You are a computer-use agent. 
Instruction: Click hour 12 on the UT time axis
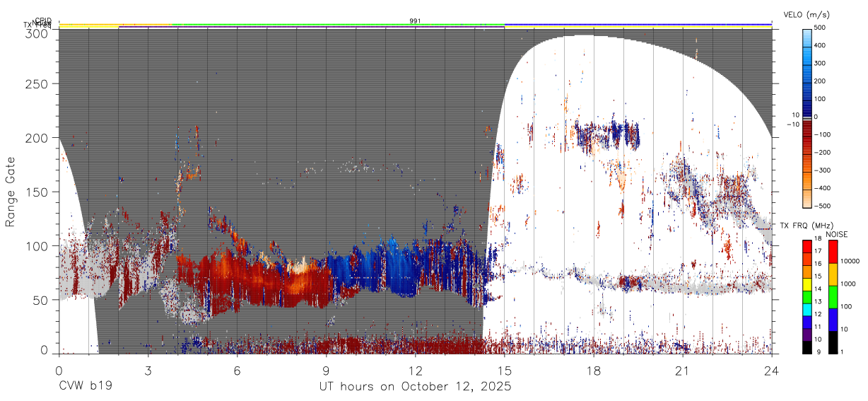[416, 370]
